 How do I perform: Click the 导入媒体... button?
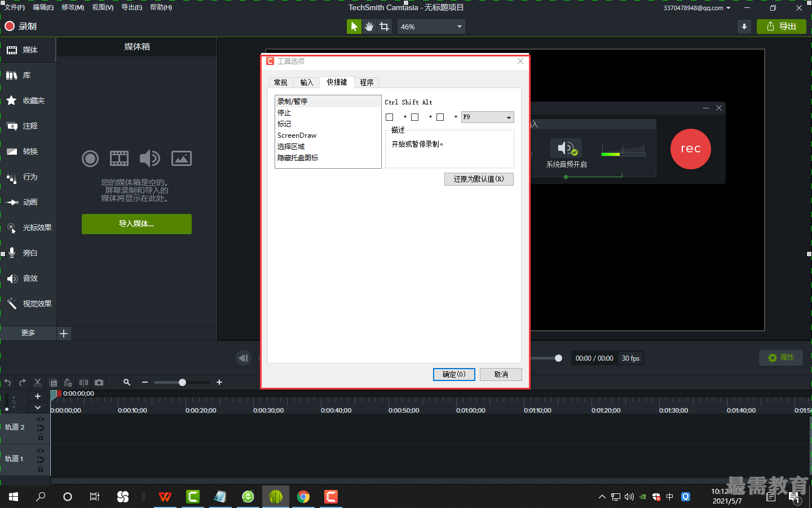point(136,224)
